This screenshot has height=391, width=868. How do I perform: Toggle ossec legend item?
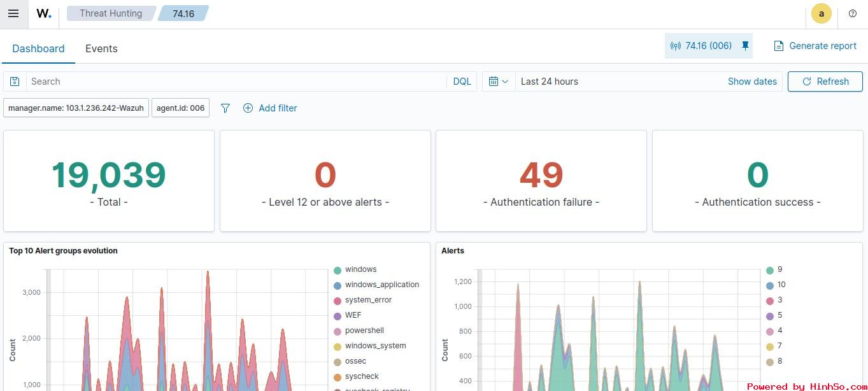[x=350, y=361]
